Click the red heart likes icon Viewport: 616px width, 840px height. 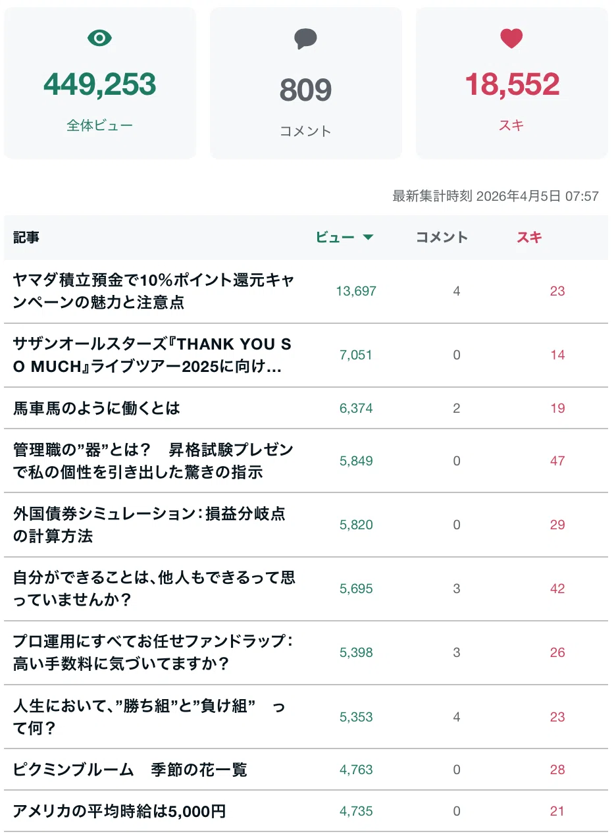[x=511, y=38]
